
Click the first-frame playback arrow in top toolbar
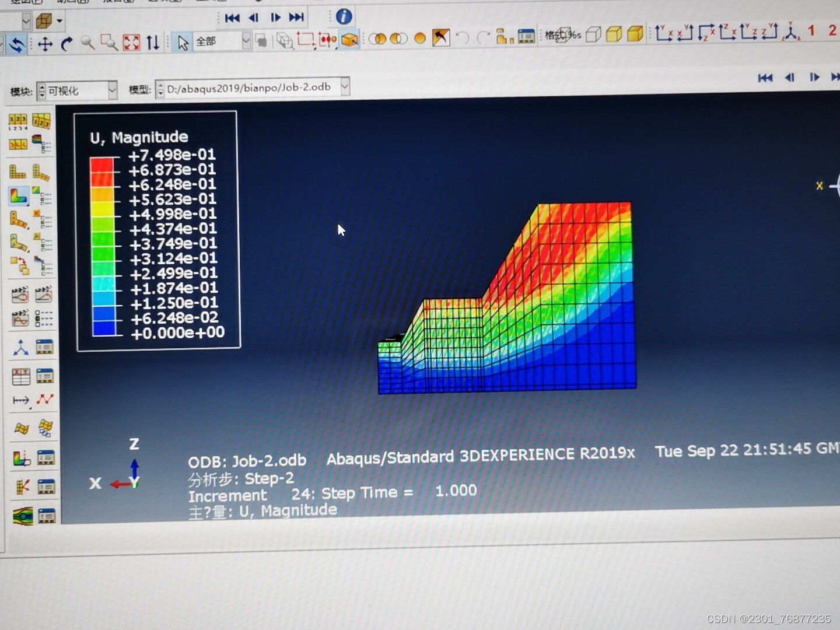click(x=232, y=18)
